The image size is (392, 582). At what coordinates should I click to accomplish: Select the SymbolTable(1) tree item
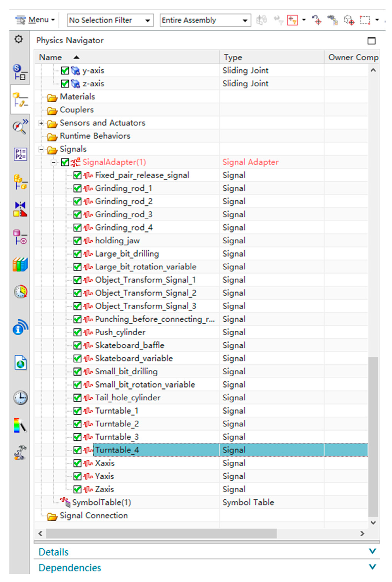(101, 502)
